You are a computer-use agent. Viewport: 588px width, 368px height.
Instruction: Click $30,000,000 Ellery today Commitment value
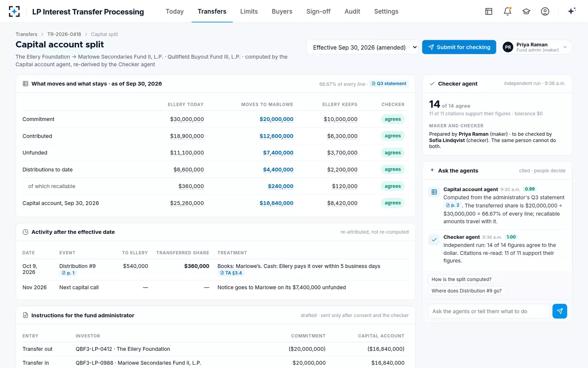click(187, 119)
